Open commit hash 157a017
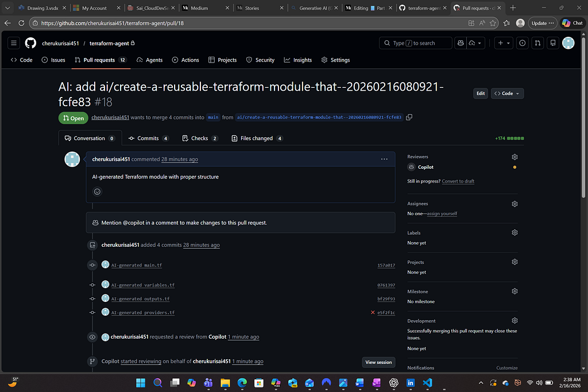588x392 pixels. tap(386, 265)
